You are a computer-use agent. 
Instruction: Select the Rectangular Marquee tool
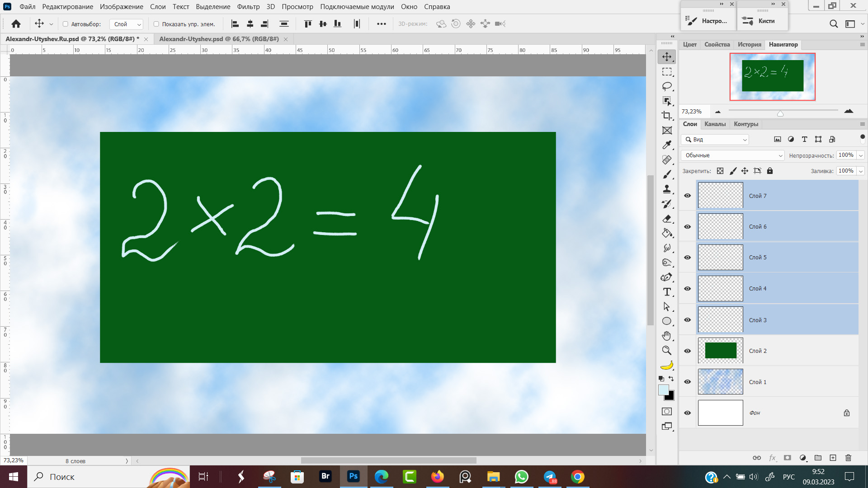[x=667, y=72]
